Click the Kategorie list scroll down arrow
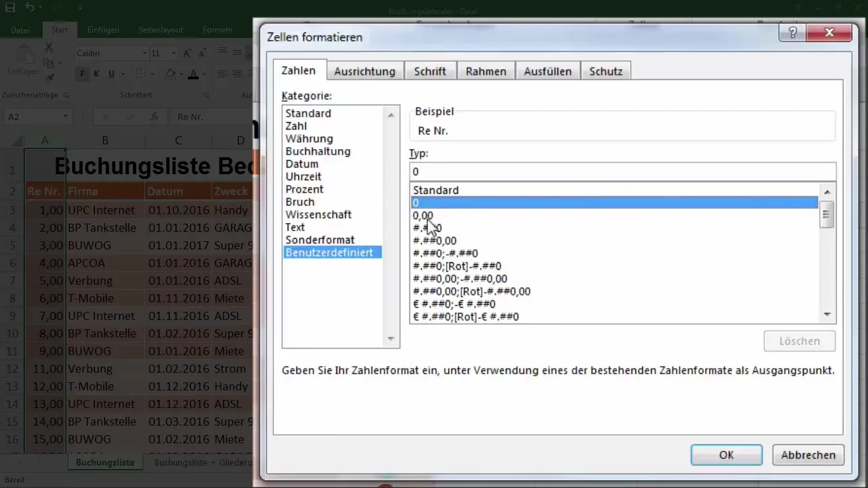 pyautogui.click(x=391, y=338)
